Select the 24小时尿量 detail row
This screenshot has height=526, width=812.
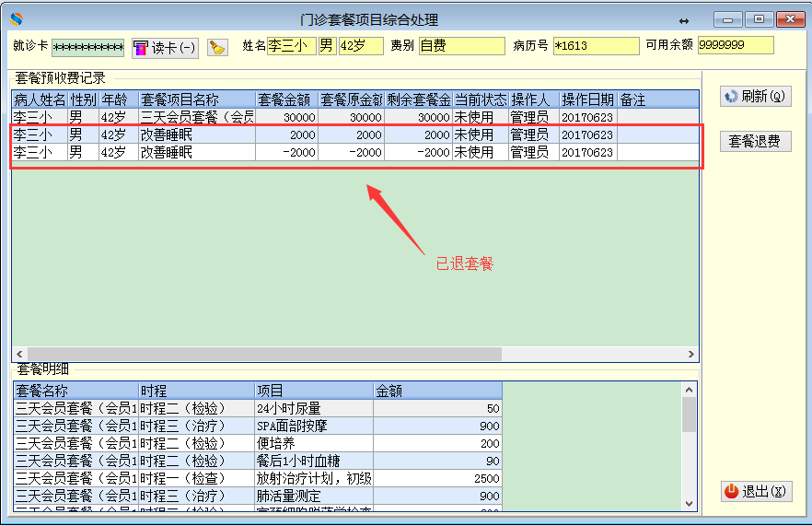258,408
